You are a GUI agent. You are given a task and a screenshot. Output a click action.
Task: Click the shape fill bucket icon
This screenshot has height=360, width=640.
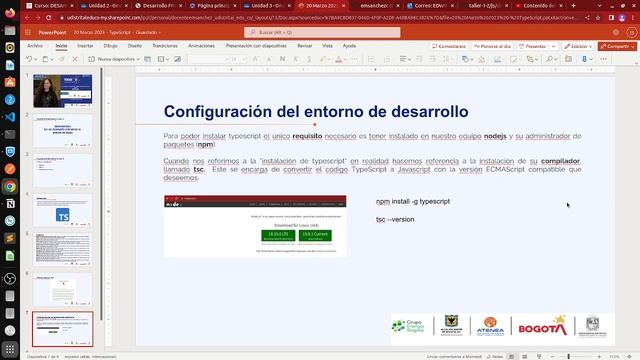482,59
